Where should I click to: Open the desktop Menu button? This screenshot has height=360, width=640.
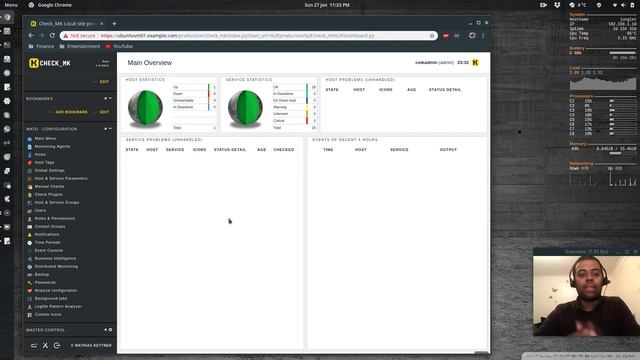click(11, 5)
